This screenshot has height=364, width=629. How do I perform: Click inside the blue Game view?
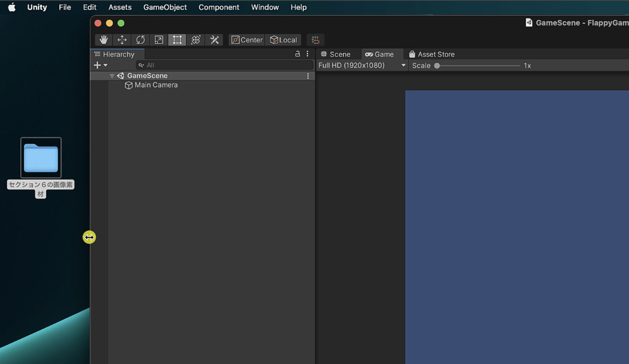click(x=517, y=227)
